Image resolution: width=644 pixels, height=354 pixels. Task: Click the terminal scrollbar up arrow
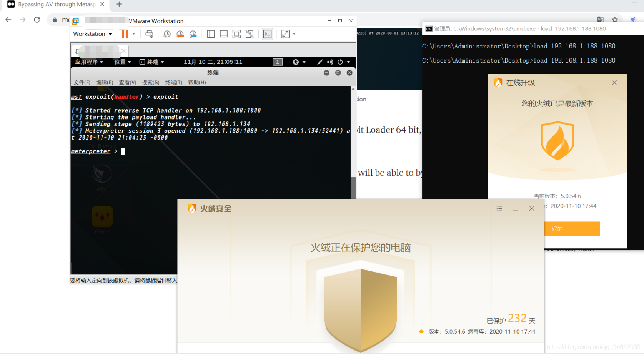[353, 89]
